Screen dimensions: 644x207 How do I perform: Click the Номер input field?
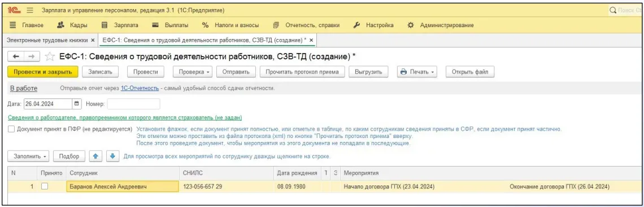133,103
